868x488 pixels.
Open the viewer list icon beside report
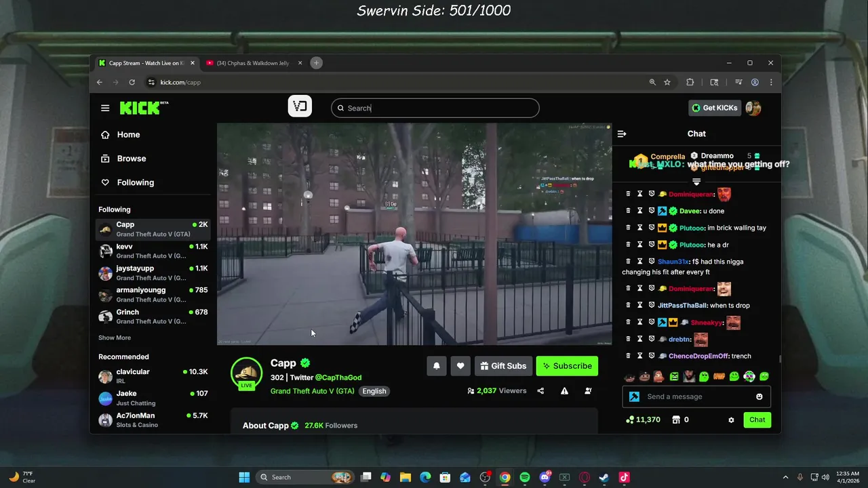coord(588,391)
